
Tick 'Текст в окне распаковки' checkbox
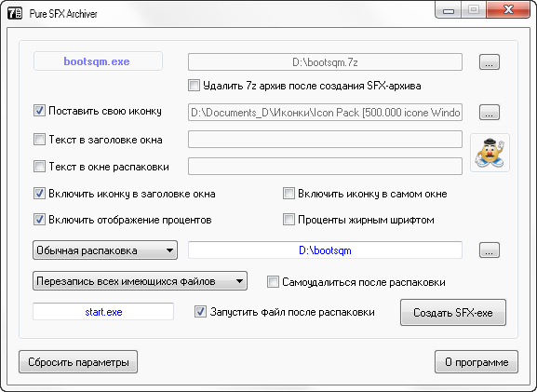point(39,167)
